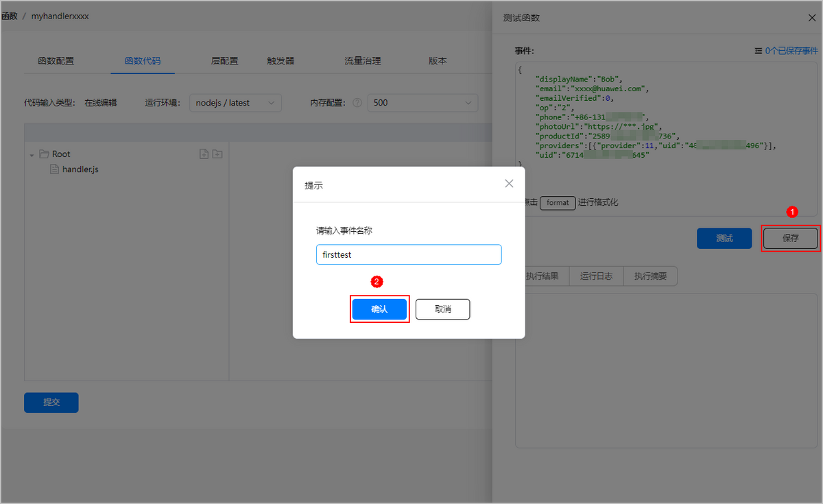Screen dimensions: 823x504
Task: Switch to the 函数配置 tab
Action: 56,60
